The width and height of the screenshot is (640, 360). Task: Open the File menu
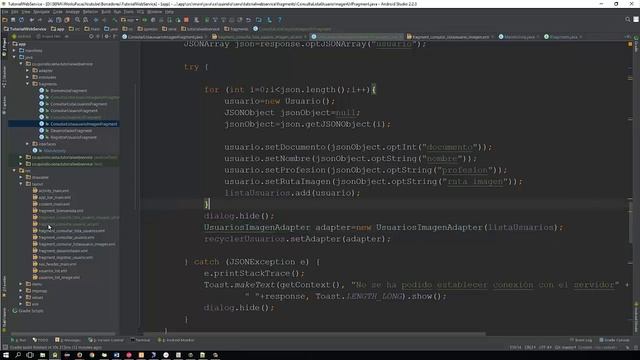pyautogui.click(x=5, y=12)
